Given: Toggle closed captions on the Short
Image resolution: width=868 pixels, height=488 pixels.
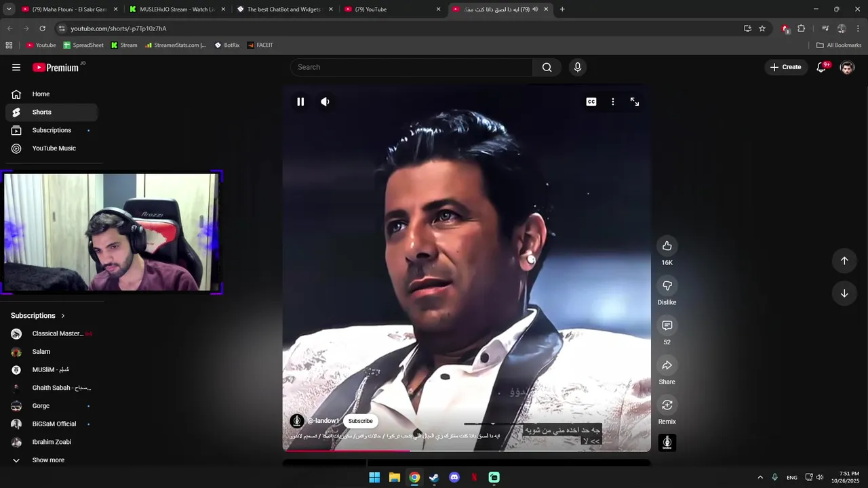Looking at the screenshot, I should (x=591, y=102).
